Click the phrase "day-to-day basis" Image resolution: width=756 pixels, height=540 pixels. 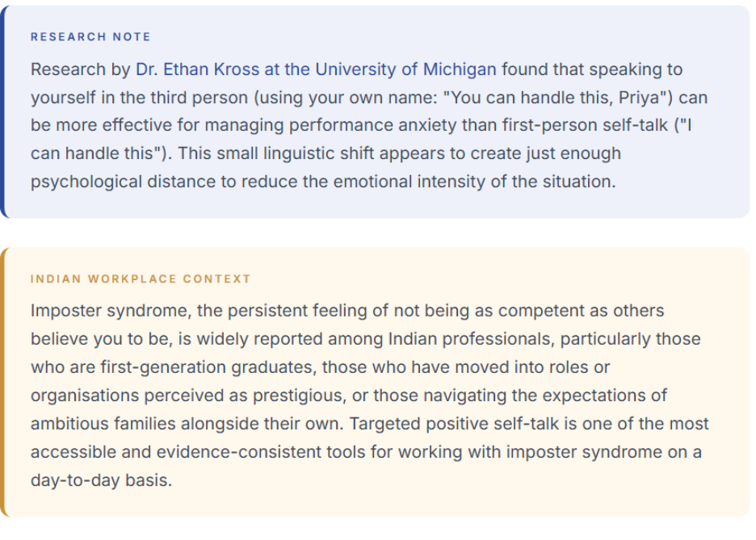101,481
